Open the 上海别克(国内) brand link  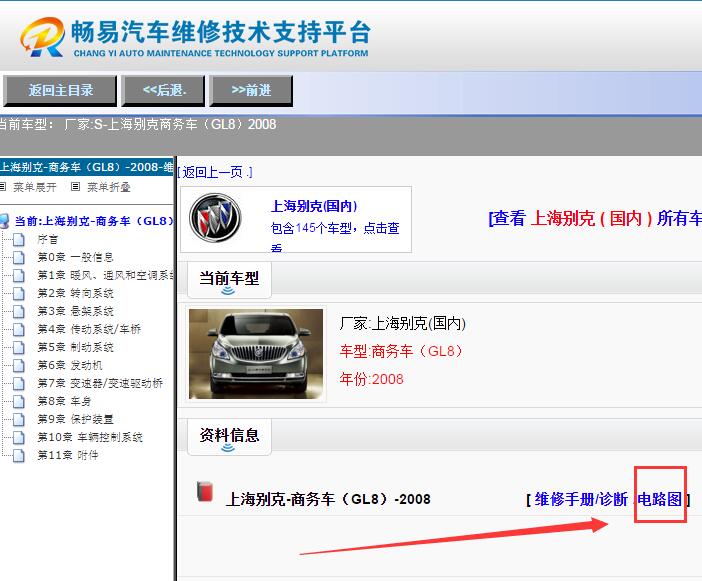(x=314, y=206)
